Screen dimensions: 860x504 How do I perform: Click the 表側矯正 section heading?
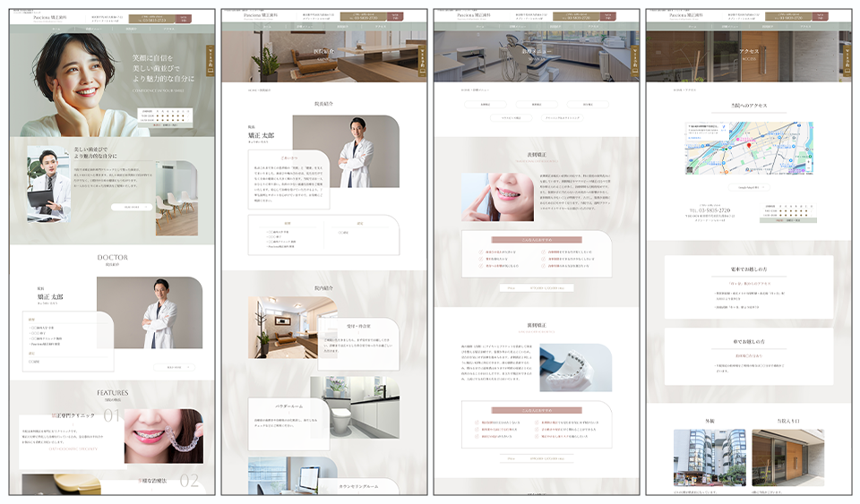point(537,155)
